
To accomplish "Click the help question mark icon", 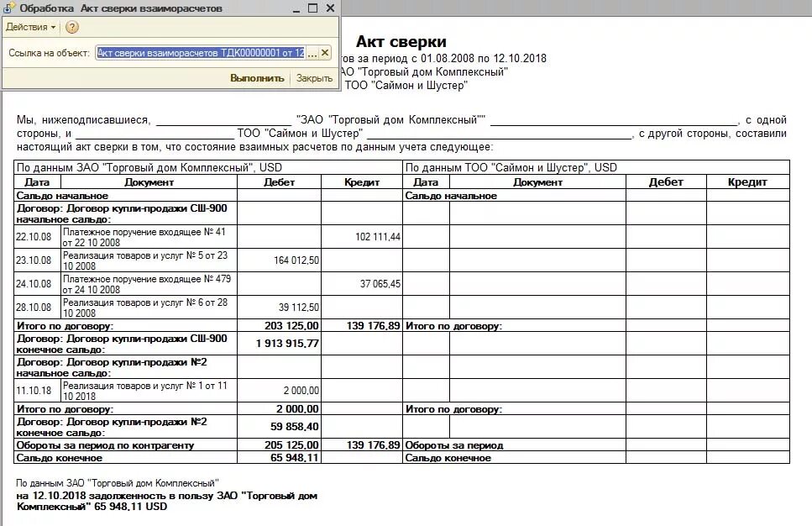I will (x=72, y=27).
